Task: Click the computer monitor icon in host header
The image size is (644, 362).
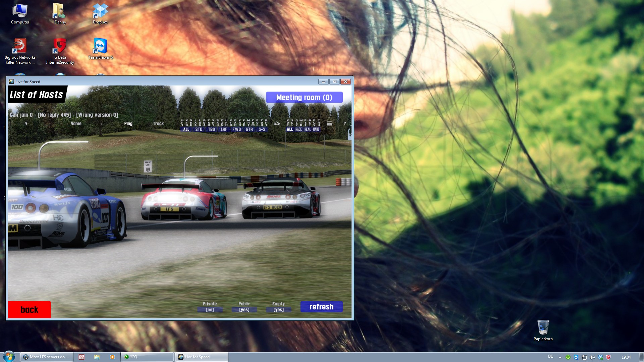Action: 329,124
